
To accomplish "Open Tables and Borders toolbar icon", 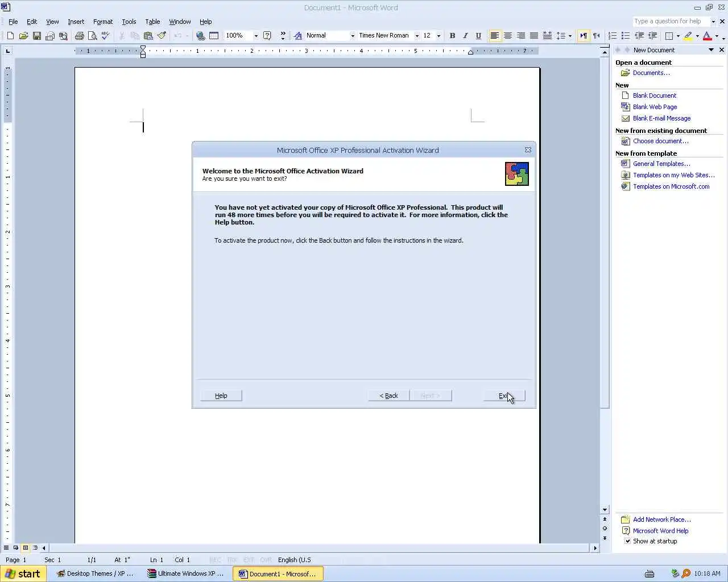I will pyautogui.click(x=214, y=36).
